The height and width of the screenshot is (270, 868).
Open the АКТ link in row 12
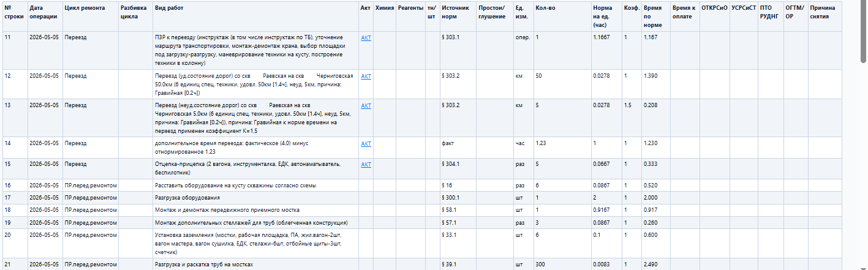coord(366,77)
